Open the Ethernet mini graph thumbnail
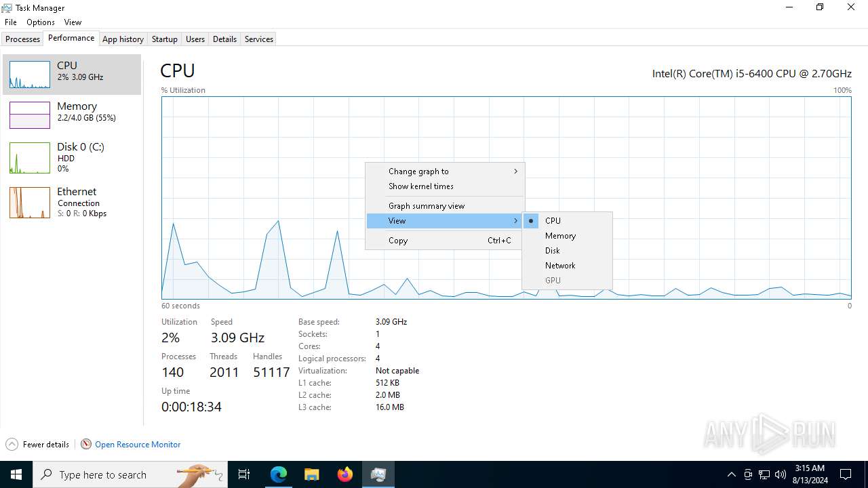868x488 pixels. [x=30, y=203]
